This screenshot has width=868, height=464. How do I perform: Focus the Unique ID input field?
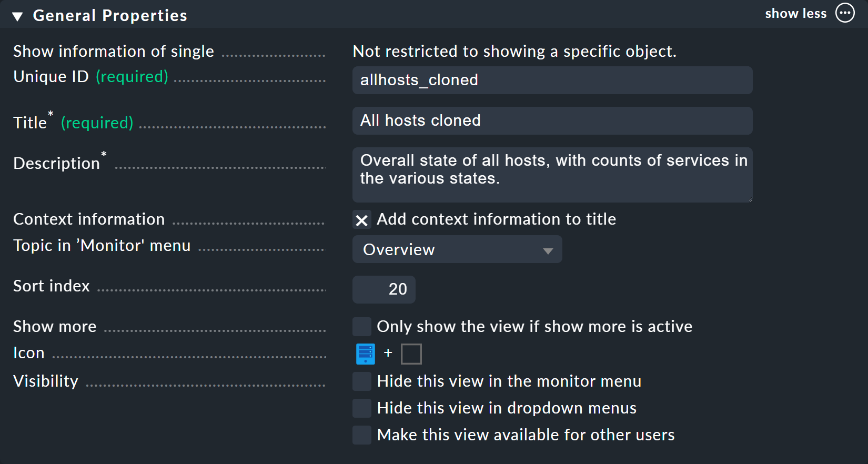pyautogui.click(x=552, y=80)
